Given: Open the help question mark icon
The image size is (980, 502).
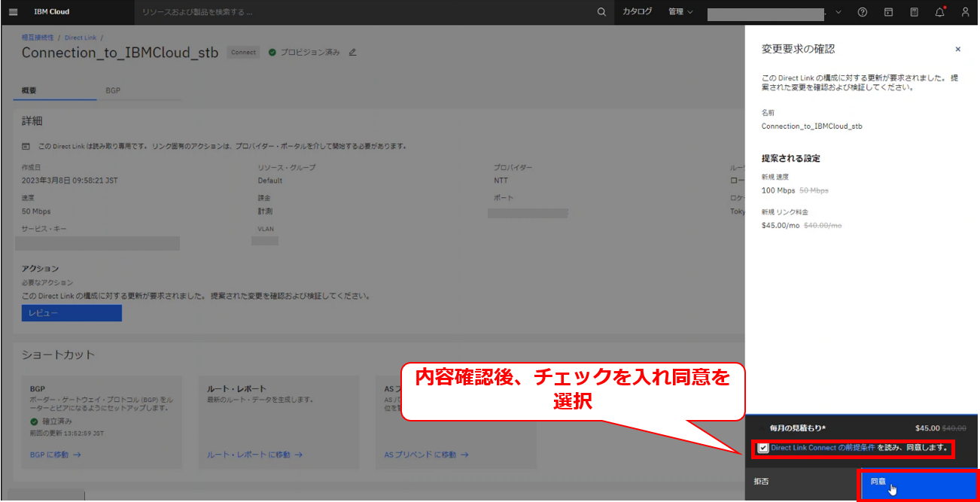Looking at the screenshot, I should click(863, 12).
